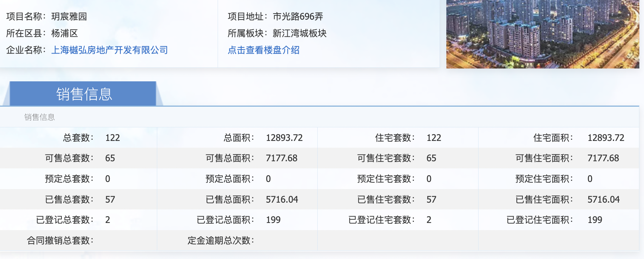Click the 已售住宅套数 value 57
Image resolution: width=644 pixels, height=259 pixels.
(431, 199)
